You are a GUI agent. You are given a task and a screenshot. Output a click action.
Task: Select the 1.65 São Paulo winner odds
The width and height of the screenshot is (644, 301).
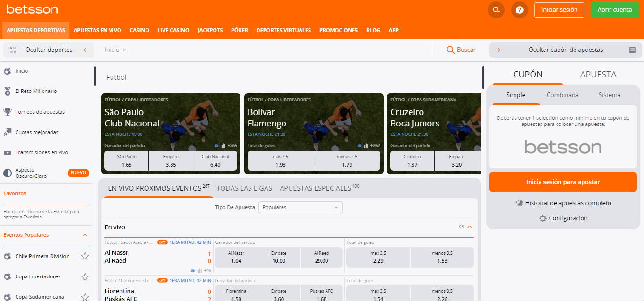[126, 160]
